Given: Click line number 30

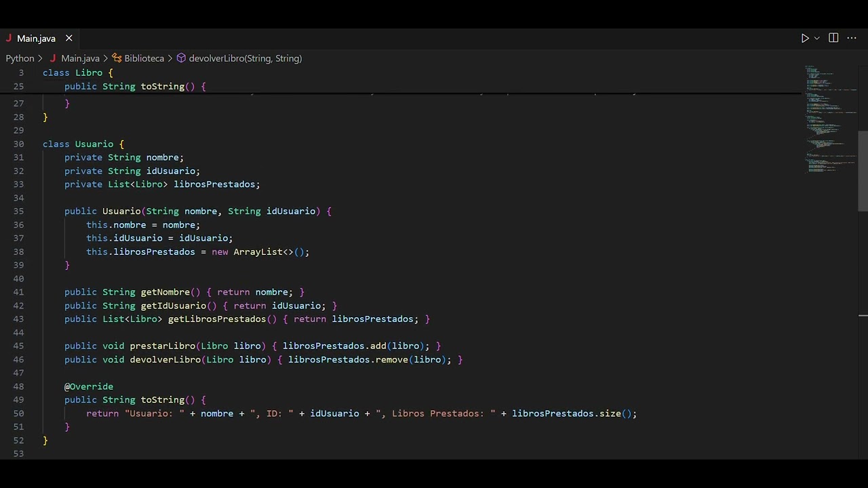Looking at the screenshot, I should (18, 144).
